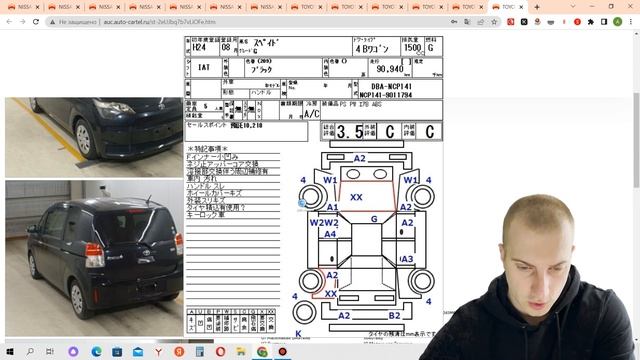Image resolution: width=640 pixels, height=360 pixels.
Task: Click the 90,940 mileage value
Action: point(389,69)
